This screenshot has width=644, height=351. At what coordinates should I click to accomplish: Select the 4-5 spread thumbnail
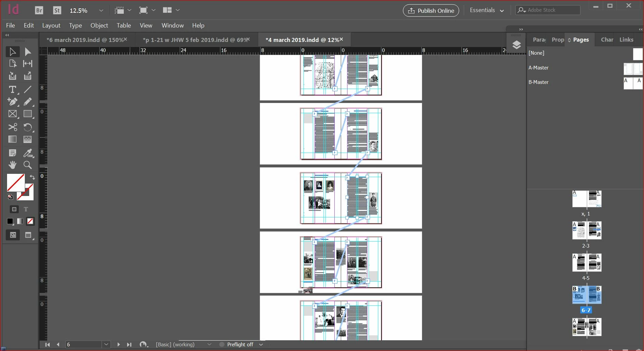(x=587, y=262)
